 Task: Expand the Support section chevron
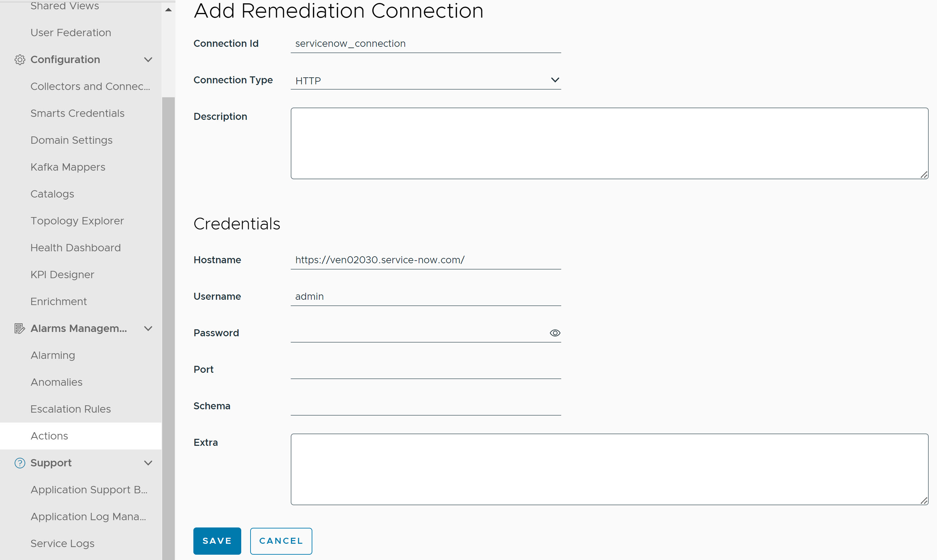pos(148,463)
